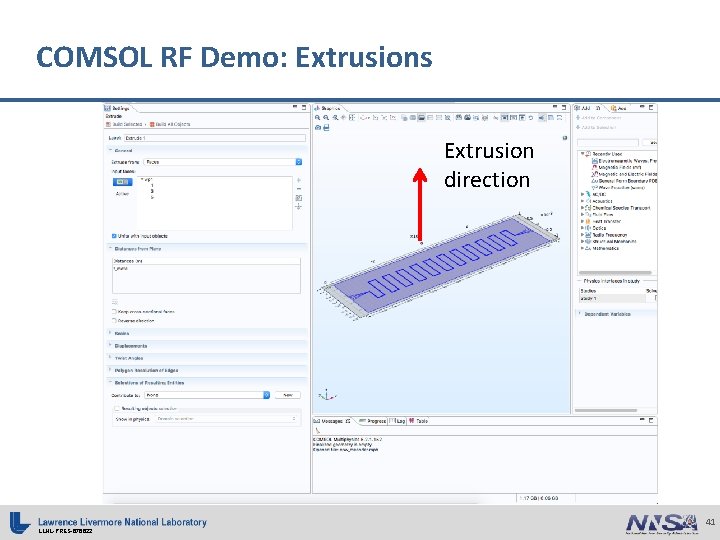Click the Build Selected button
720x540 pixels.
click(x=124, y=124)
